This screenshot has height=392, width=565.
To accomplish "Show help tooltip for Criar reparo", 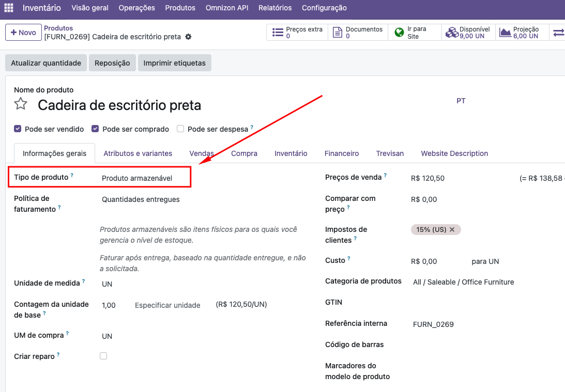I will click(58, 355).
